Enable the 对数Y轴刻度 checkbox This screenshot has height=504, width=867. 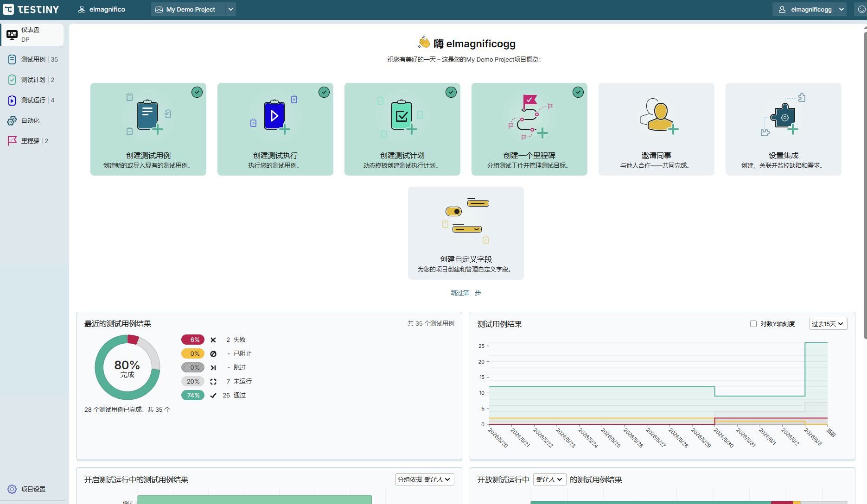(753, 324)
